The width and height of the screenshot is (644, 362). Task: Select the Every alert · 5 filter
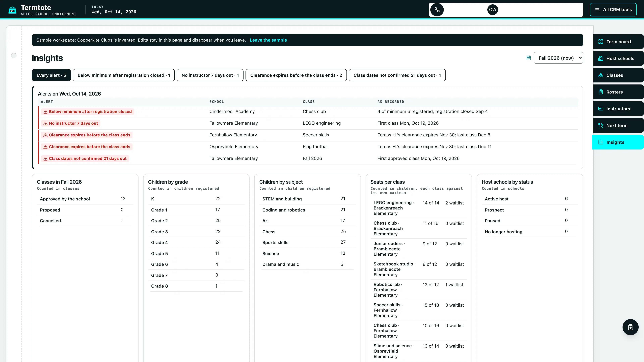pyautogui.click(x=51, y=75)
